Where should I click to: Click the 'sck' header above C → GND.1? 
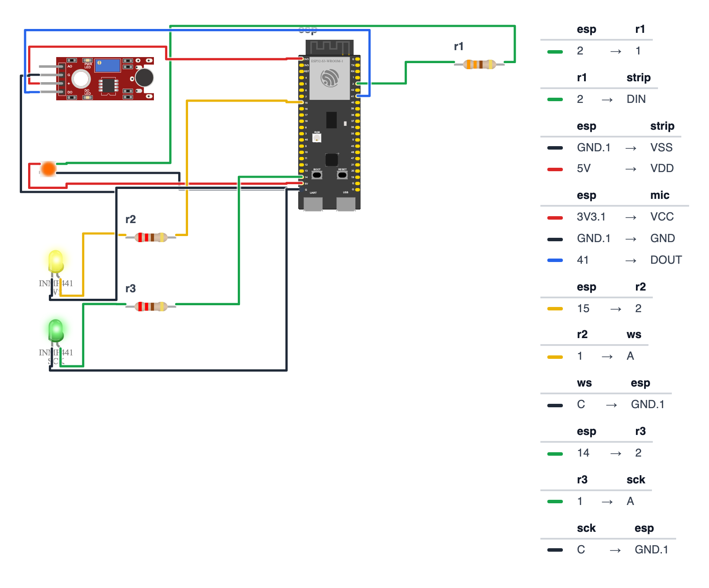pos(586,528)
